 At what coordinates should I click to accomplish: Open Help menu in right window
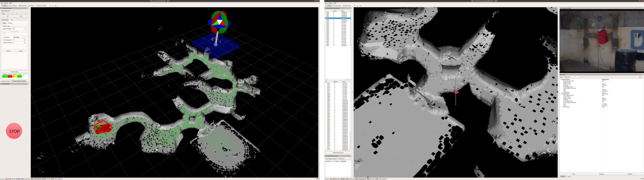pos(335,3)
